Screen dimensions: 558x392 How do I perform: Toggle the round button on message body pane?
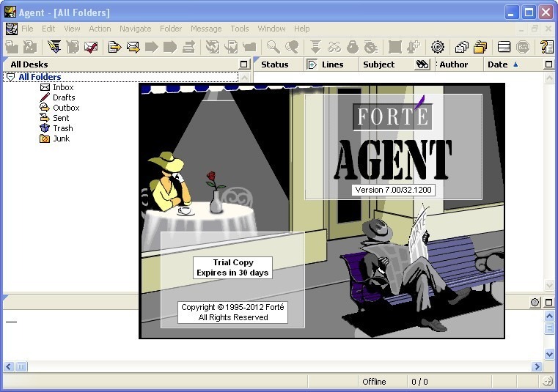tap(535, 303)
